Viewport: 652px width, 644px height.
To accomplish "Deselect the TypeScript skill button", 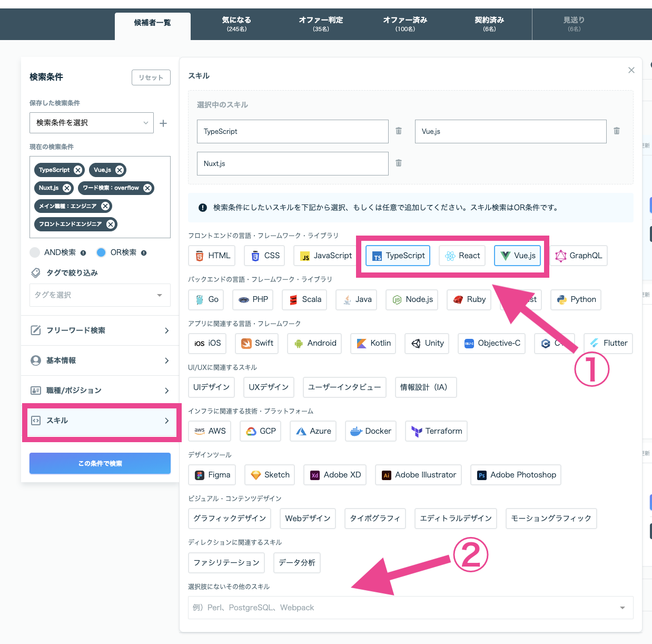I will tap(398, 256).
